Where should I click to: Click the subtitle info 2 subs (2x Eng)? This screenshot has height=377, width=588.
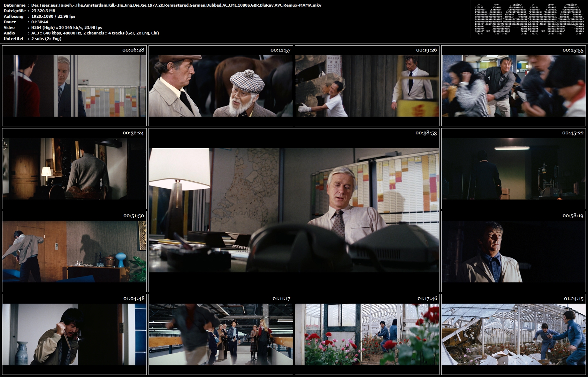46,39
